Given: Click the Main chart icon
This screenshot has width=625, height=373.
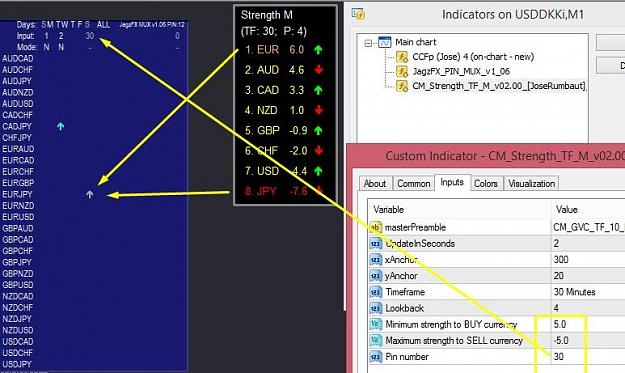Looking at the screenshot, I should click(x=385, y=42).
